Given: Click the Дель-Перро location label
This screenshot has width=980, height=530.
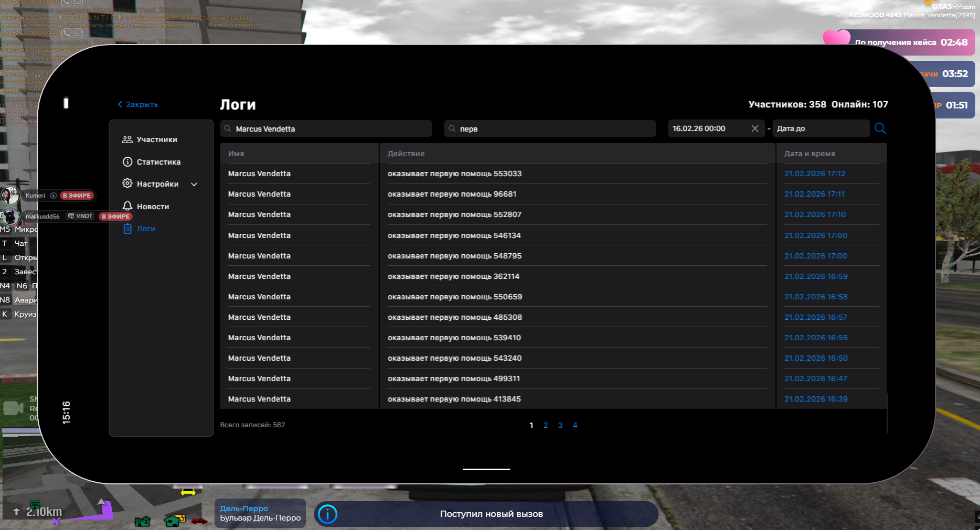Looking at the screenshot, I should (x=244, y=509).
